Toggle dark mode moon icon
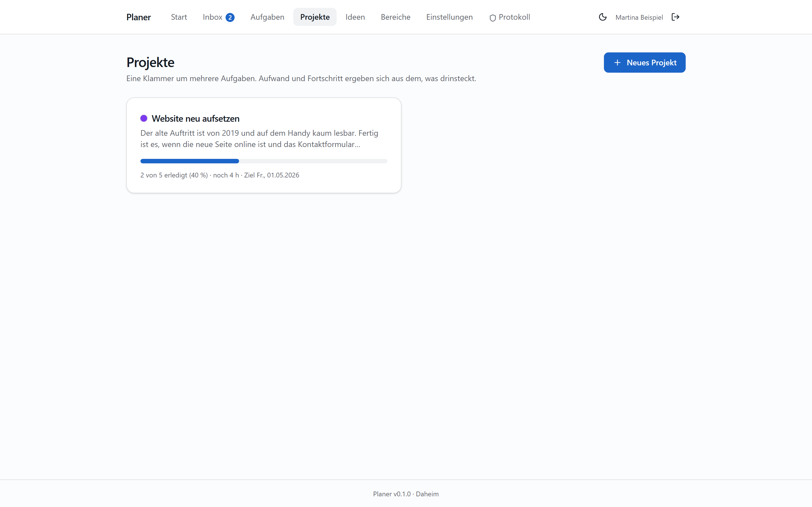The width and height of the screenshot is (812, 507). click(x=603, y=17)
